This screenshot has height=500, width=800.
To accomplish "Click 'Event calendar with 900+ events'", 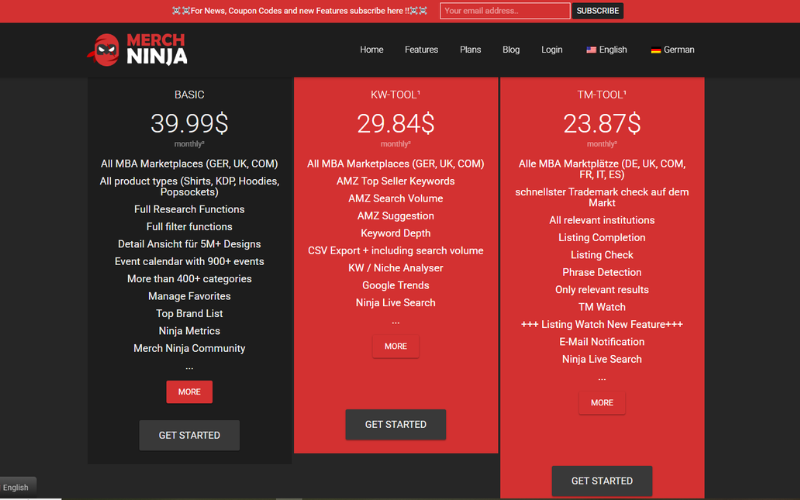I will [189, 261].
